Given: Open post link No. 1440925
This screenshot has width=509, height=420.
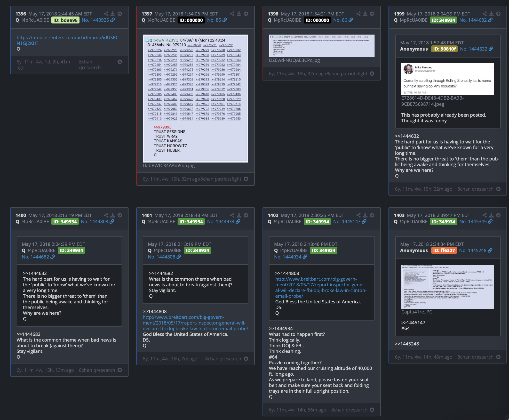Looking at the screenshot, I should click(x=98, y=20).
